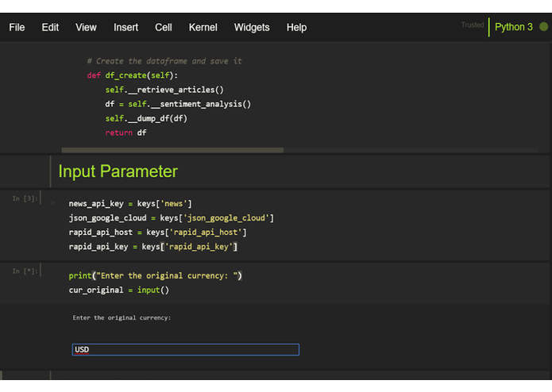Click the print "Enter the original currency" line
The width and height of the screenshot is (552, 392).
tap(155, 275)
